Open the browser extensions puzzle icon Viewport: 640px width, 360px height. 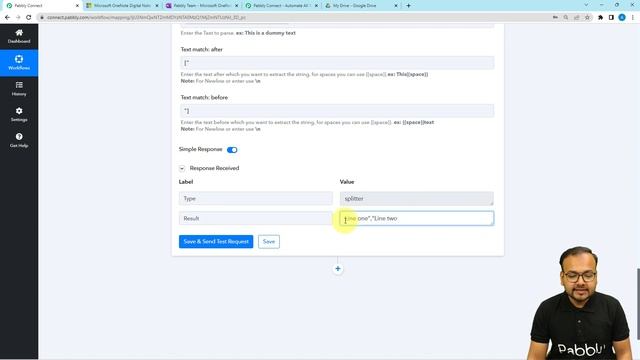(600, 17)
